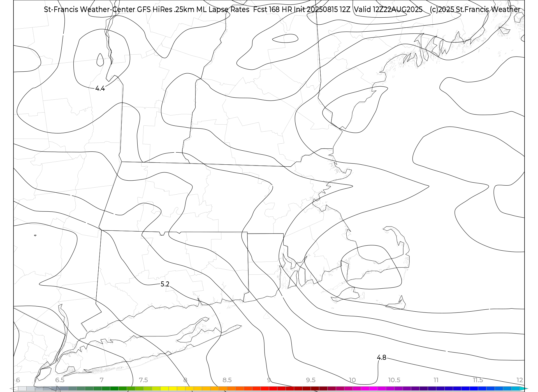Click the 5.2 contour label

click(x=165, y=284)
